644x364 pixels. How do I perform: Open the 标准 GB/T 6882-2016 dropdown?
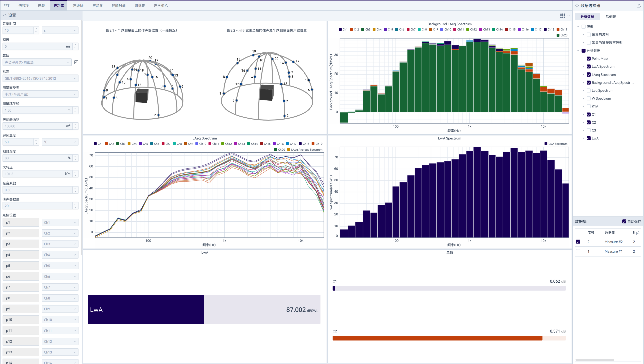[40, 78]
